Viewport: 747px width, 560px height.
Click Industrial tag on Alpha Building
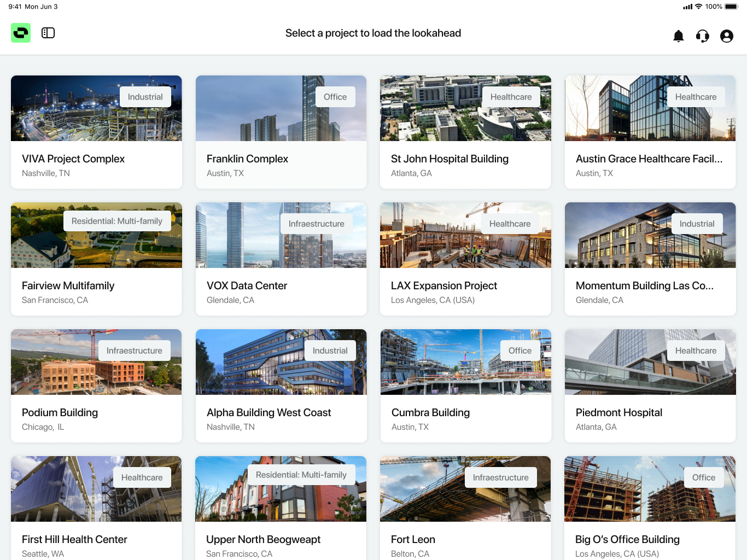click(x=330, y=351)
